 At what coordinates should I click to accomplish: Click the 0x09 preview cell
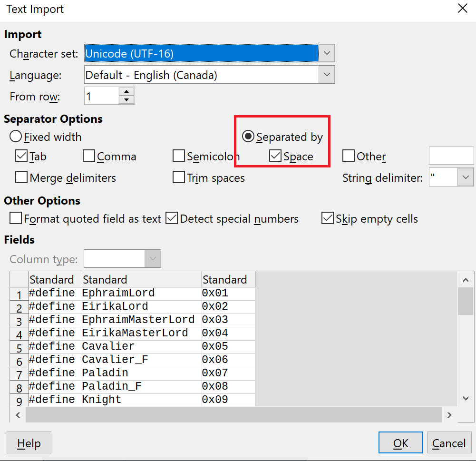coord(228,400)
